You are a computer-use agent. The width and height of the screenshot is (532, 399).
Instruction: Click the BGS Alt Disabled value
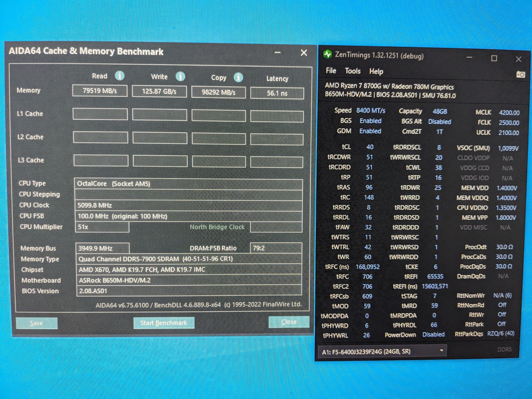(x=439, y=122)
